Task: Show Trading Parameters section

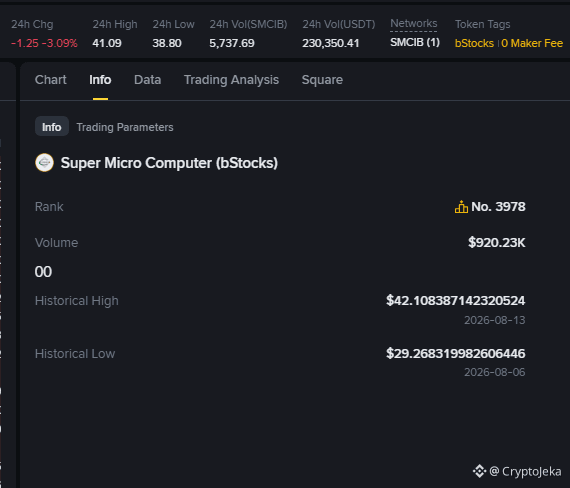Action: pyautogui.click(x=125, y=127)
